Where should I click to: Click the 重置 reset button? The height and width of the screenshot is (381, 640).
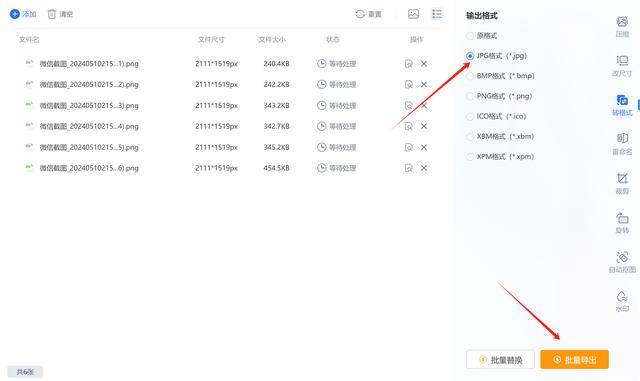coord(368,14)
